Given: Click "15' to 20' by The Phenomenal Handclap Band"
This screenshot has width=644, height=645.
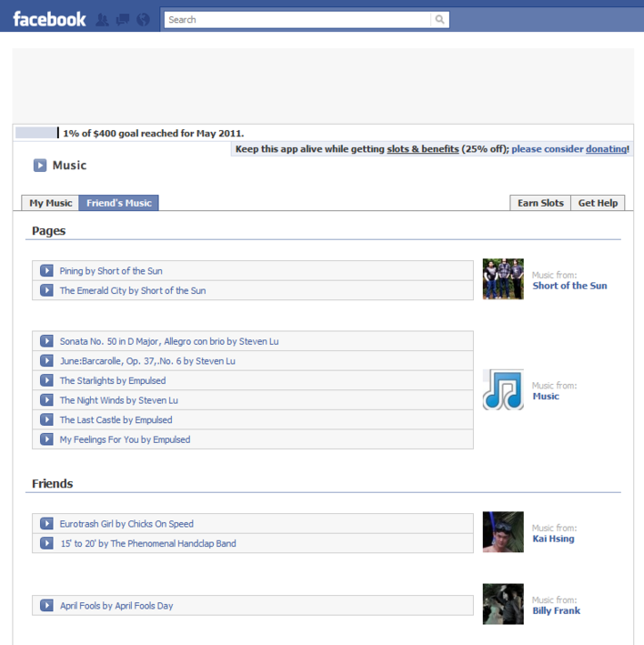Looking at the screenshot, I should point(148,543).
